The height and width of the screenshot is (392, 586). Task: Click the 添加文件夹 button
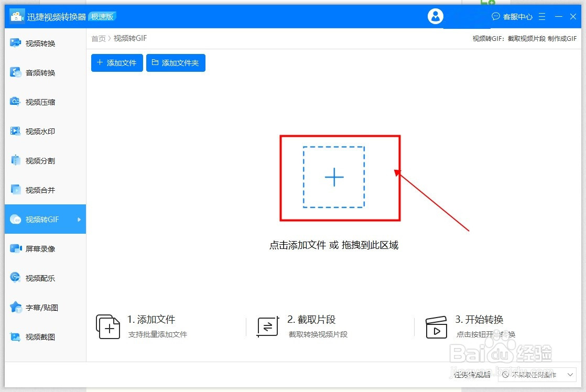coord(176,63)
